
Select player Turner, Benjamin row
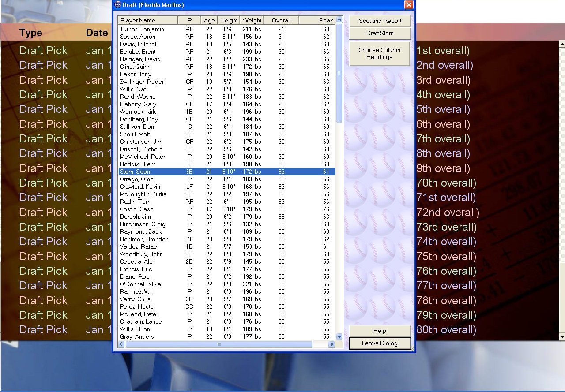[142, 29]
